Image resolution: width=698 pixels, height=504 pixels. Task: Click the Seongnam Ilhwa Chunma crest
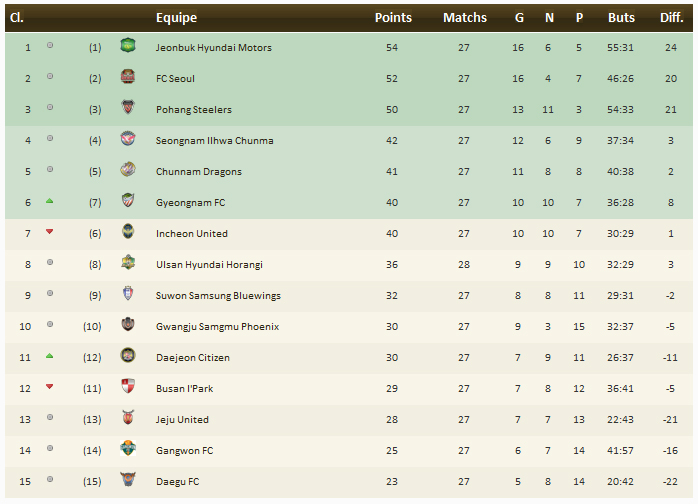128,140
